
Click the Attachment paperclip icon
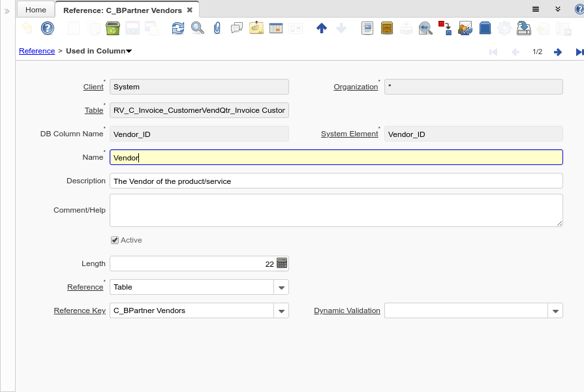point(217,28)
